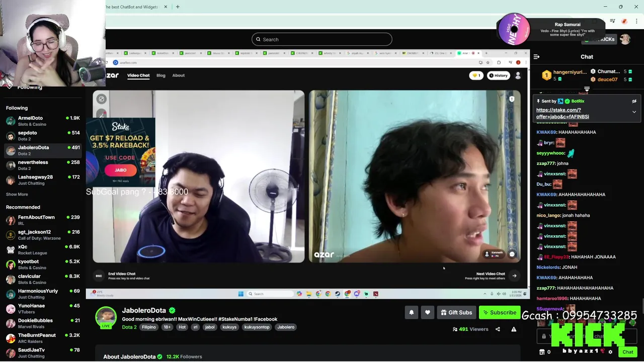Screen dimensions: 644x362
Task: Open YunoHanae VTubers channel
Action: tap(43, 309)
